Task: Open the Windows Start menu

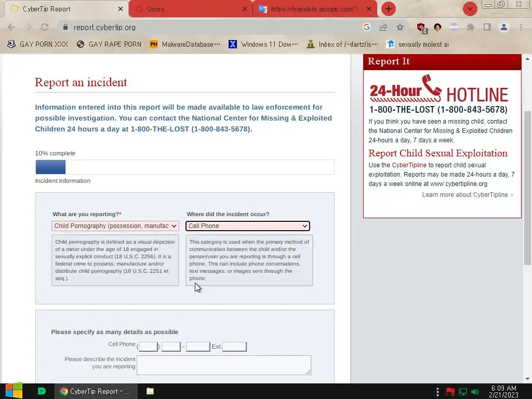Action: click(x=14, y=391)
